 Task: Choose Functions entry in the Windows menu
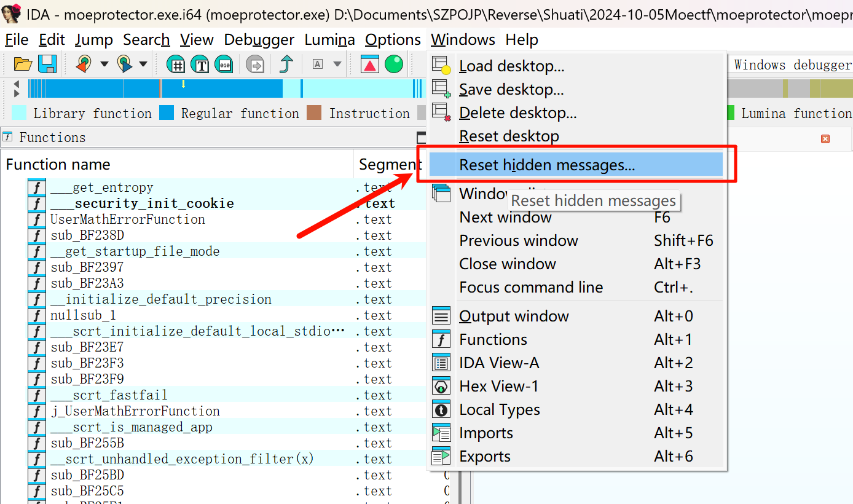click(x=576, y=340)
